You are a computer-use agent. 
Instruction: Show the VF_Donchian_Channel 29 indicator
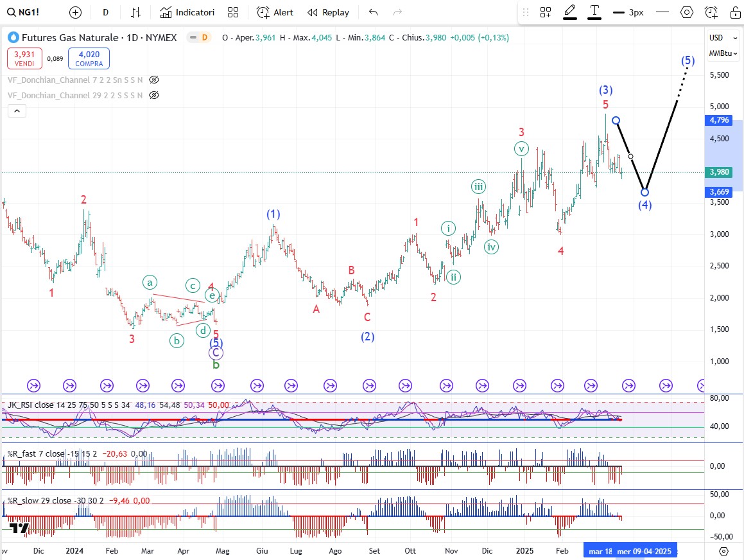[x=154, y=96]
